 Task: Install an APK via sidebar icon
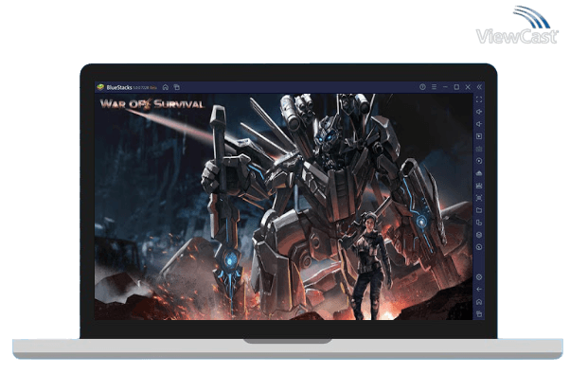tap(479, 173)
